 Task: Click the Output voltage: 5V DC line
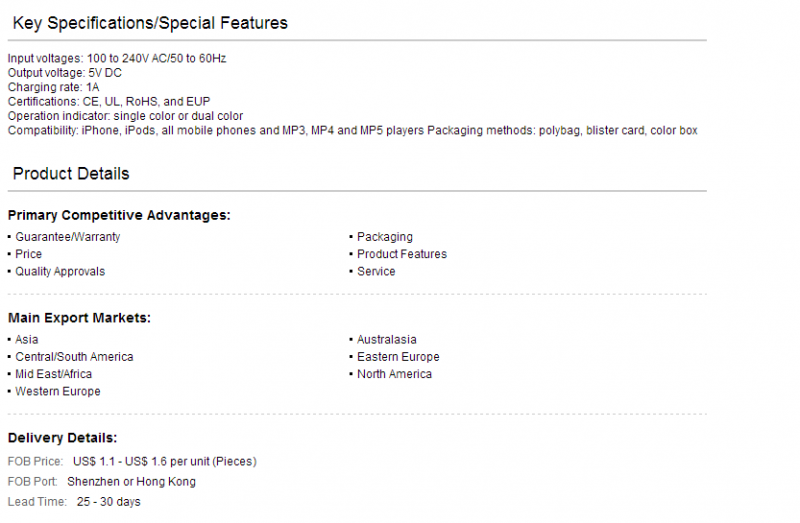point(65,72)
